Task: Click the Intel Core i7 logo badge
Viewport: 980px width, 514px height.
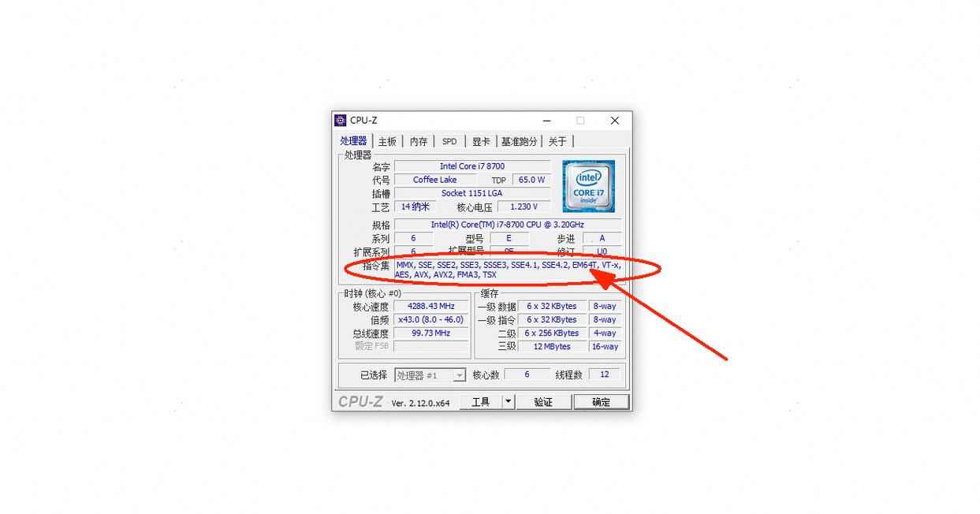Action: (588, 187)
